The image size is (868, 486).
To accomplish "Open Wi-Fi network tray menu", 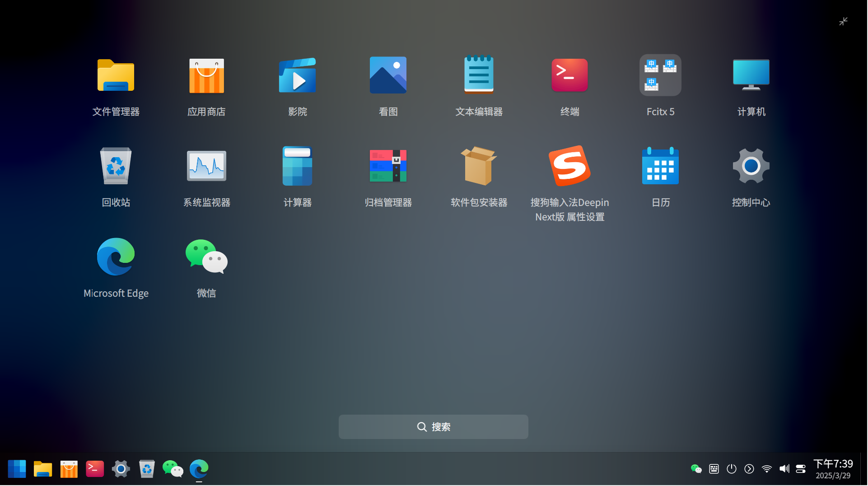I will (767, 469).
